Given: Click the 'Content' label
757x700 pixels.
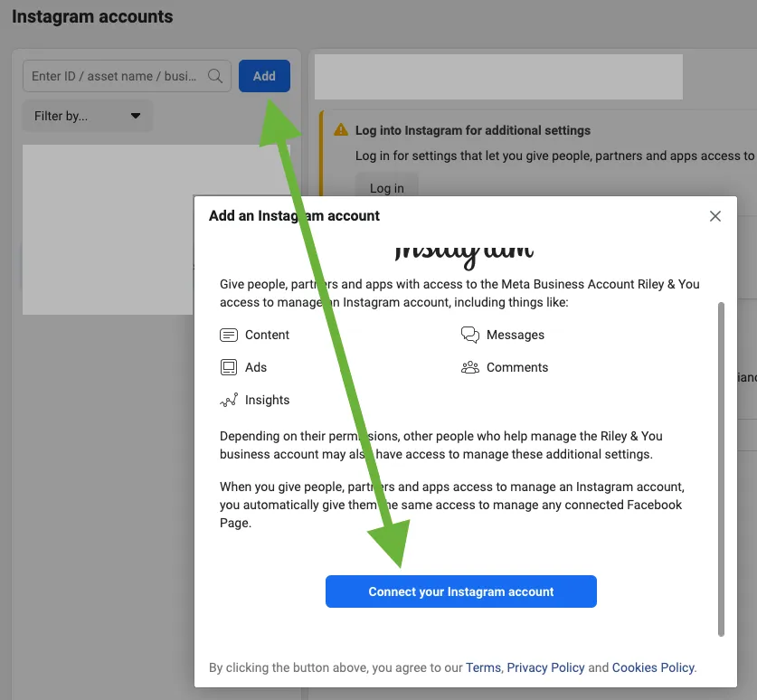Looking at the screenshot, I should (267, 335).
